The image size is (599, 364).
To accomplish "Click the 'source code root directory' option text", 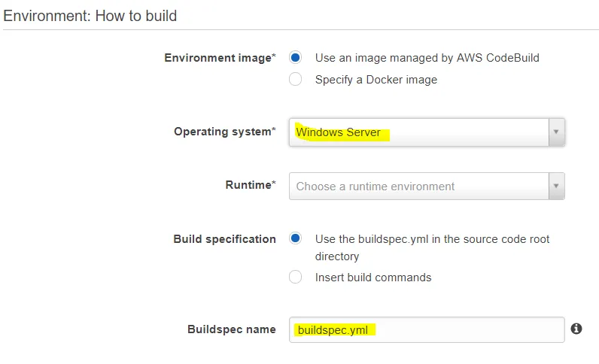I will pos(432,247).
